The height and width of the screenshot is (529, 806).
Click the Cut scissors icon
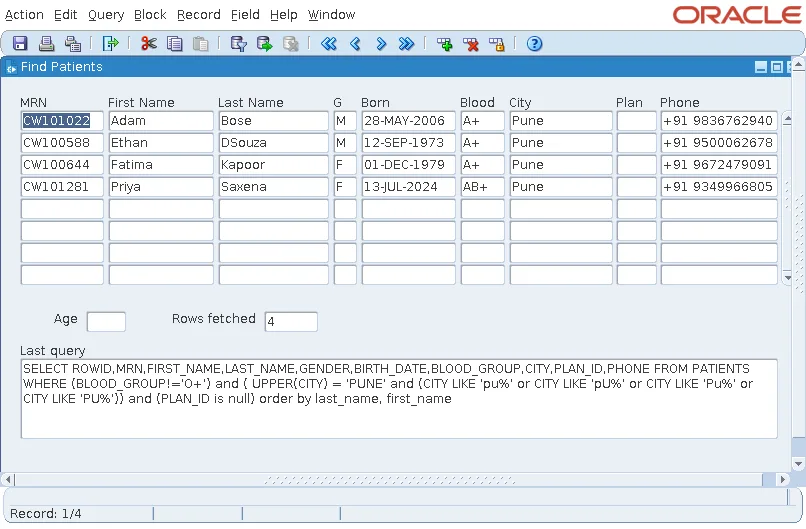(x=149, y=44)
